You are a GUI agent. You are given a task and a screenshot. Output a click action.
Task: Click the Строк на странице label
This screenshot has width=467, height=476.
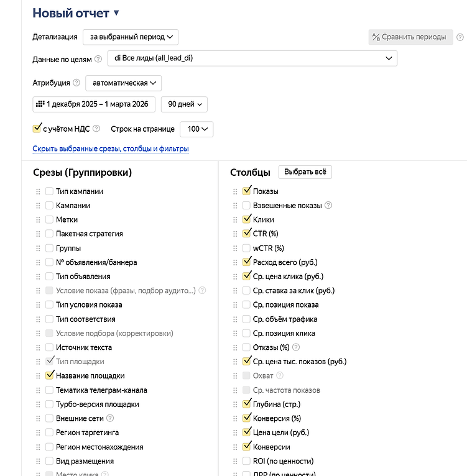142,129
